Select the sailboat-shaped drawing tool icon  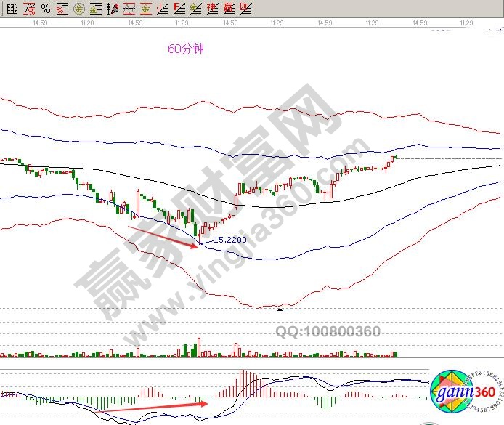112,9
